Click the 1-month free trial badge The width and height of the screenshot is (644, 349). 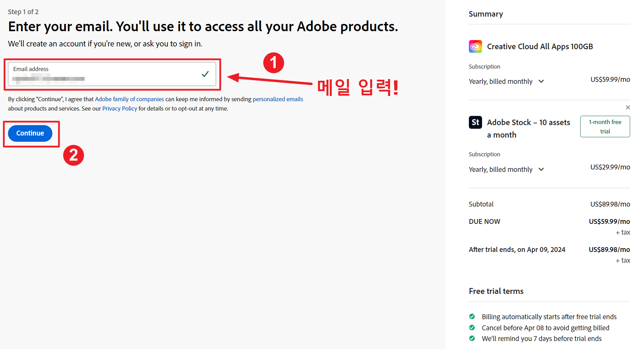pos(605,126)
